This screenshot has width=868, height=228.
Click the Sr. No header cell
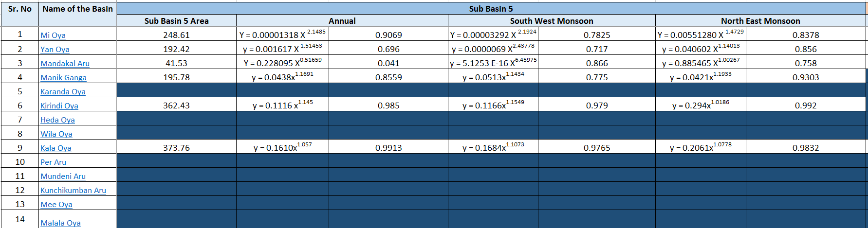(x=20, y=9)
